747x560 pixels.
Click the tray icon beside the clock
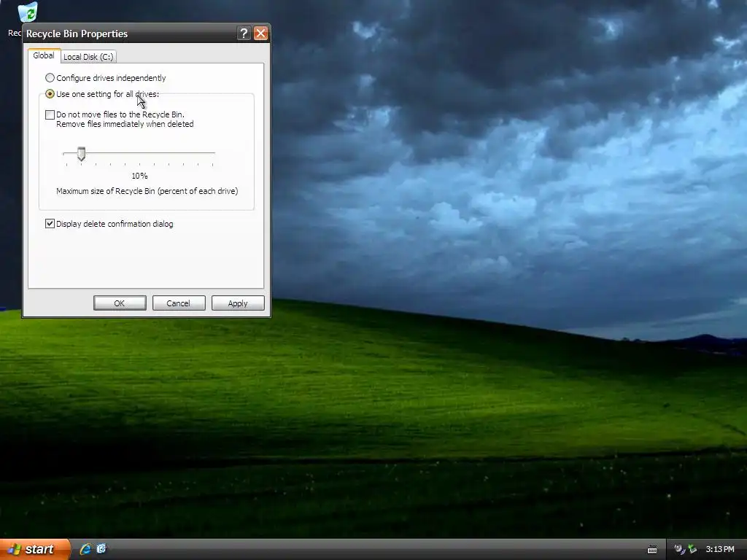click(692, 549)
